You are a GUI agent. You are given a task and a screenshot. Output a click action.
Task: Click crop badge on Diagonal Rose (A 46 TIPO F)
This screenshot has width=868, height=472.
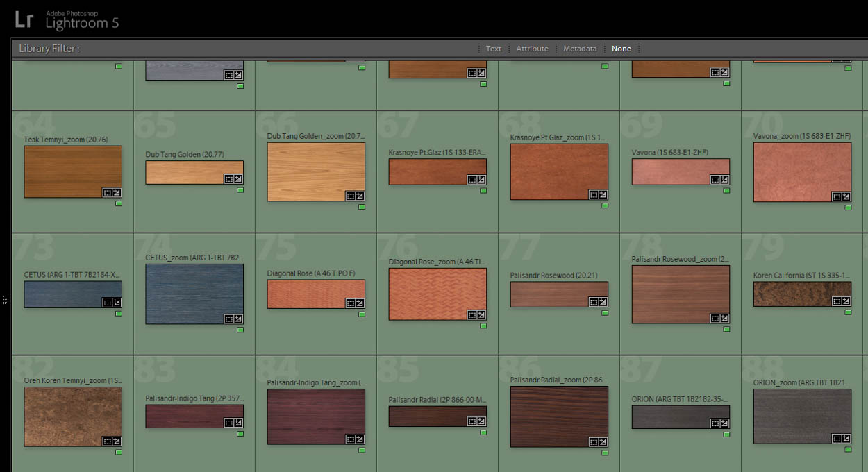350,303
